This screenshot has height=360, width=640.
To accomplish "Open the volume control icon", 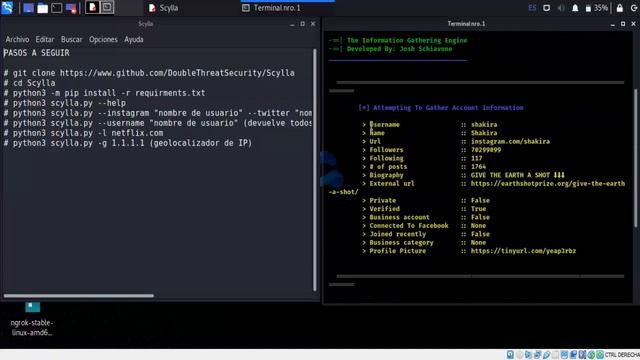I will coord(561,8).
